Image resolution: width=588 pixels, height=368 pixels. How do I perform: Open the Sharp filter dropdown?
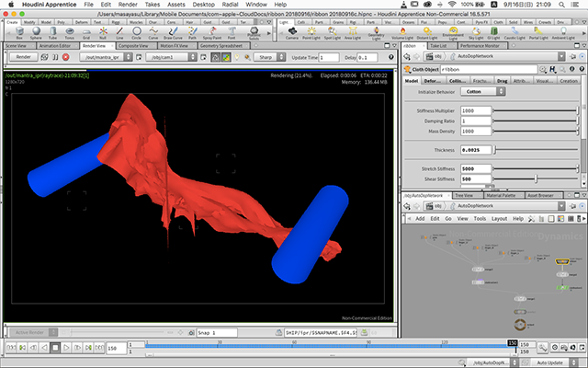coord(267,56)
